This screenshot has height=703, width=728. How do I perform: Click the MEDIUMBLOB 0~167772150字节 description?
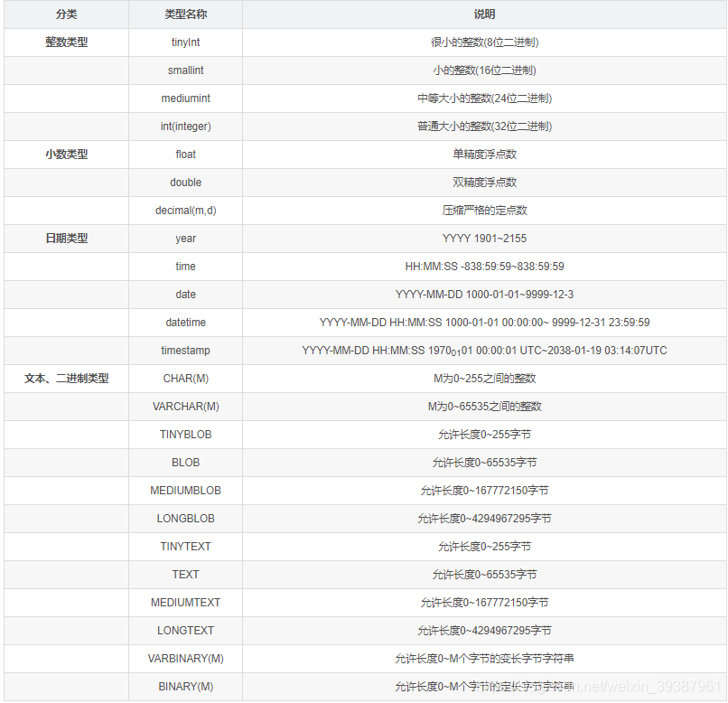pos(484,491)
